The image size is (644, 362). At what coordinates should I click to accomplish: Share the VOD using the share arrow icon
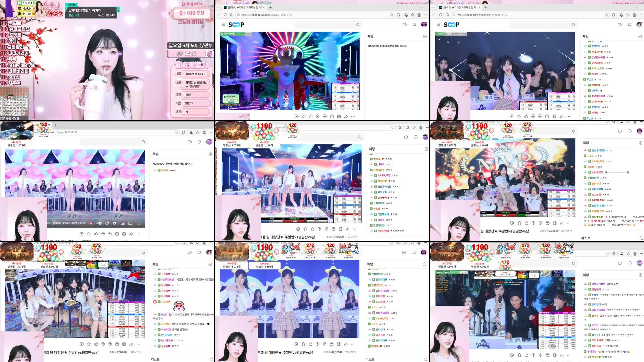[346, 117]
